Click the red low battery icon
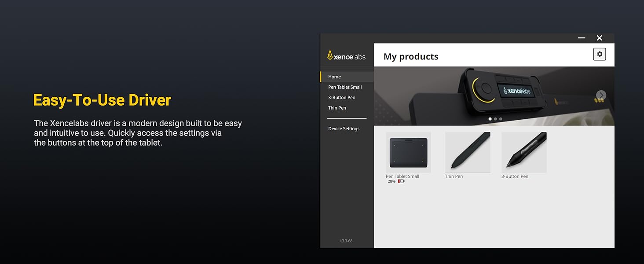The image size is (644, 264). (401, 181)
